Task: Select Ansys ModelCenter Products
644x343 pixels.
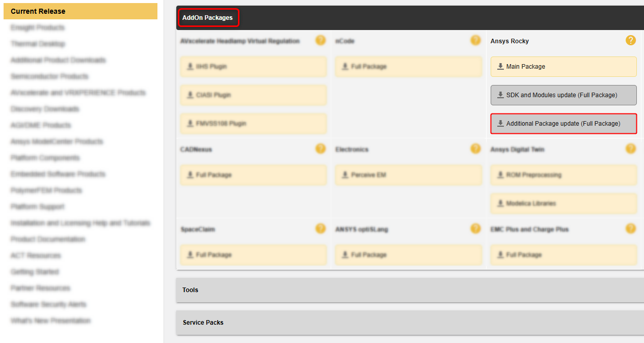Action: 57,141
